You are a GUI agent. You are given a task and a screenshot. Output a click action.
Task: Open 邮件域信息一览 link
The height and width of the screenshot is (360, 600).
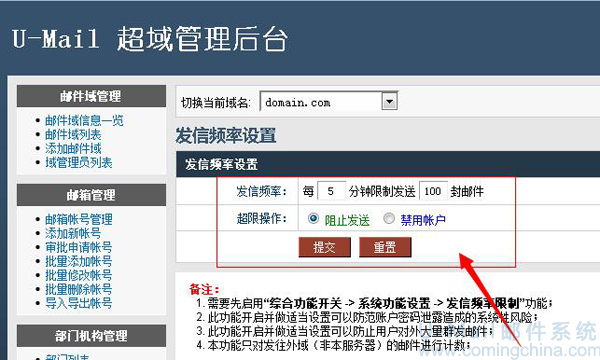point(84,121)
